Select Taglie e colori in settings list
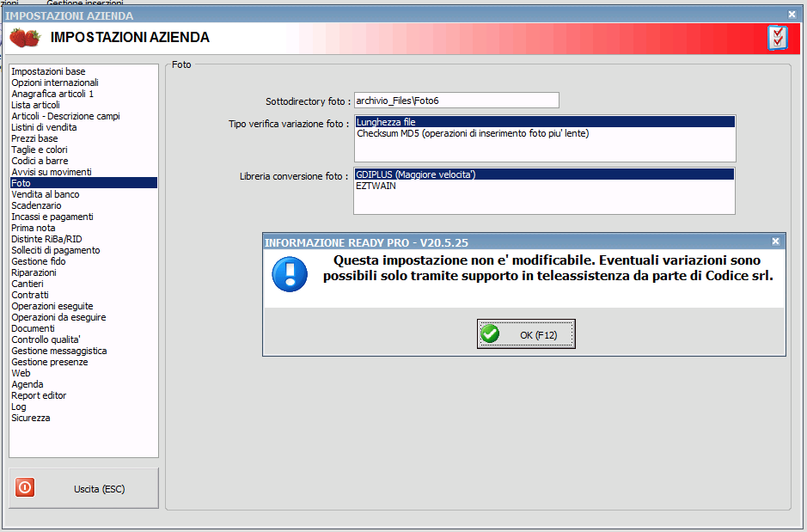807x532 pixels. [x=84, y=150]
